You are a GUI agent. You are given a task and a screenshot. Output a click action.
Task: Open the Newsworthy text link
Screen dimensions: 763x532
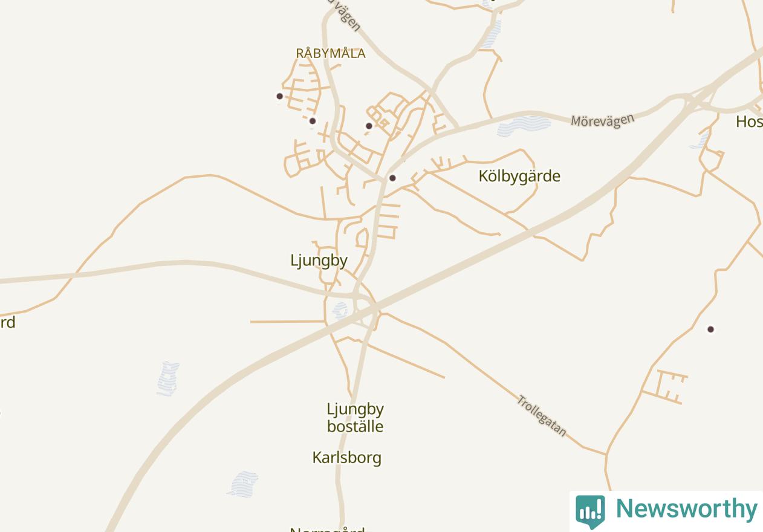coord(686,508)
